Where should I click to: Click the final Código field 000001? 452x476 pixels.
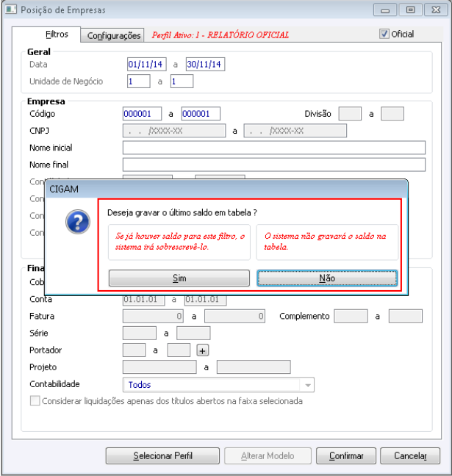[x=201, y=114]
